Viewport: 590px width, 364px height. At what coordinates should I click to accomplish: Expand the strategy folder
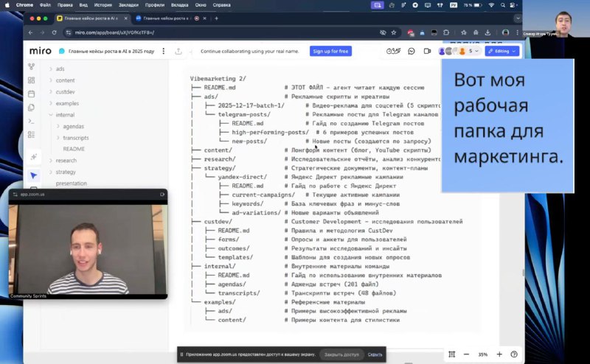(x=51, y=172)
